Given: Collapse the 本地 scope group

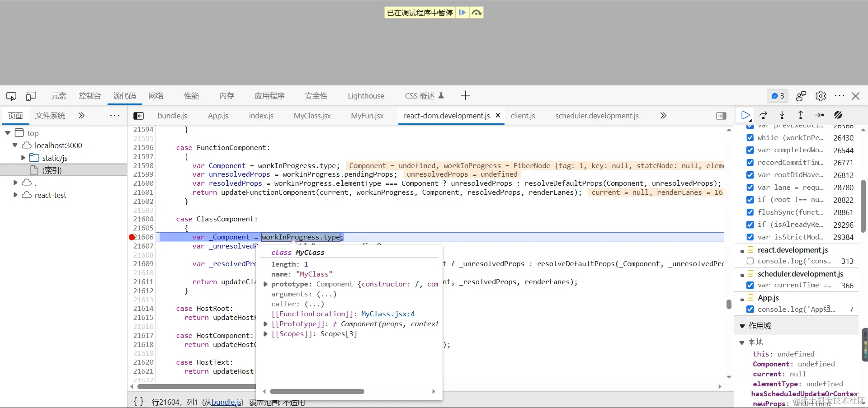Looking at the screenshot, I should click(742, 342).
